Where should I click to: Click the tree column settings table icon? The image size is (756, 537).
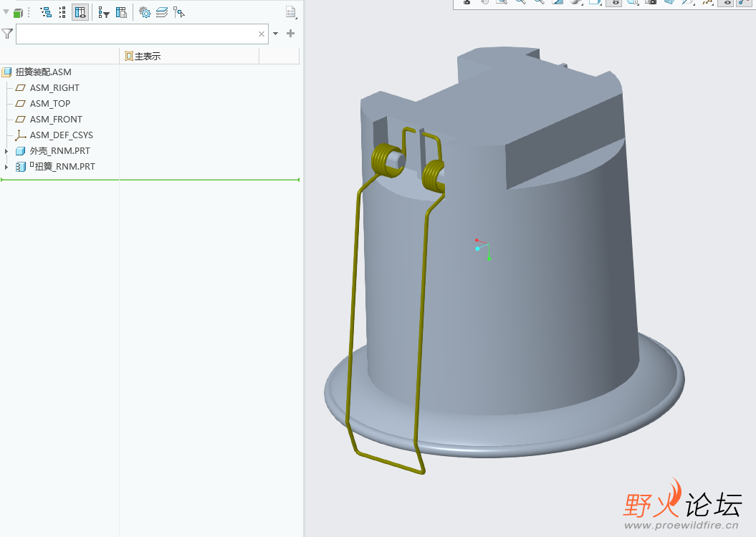click(121, 12)
